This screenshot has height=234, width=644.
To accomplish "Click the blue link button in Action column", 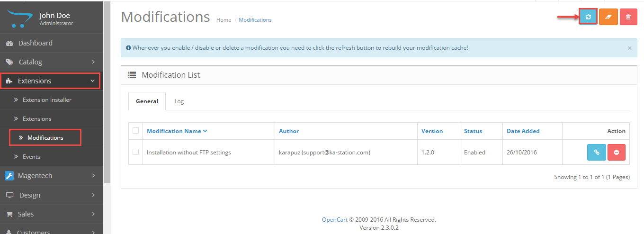I will (x=597, y=153).
